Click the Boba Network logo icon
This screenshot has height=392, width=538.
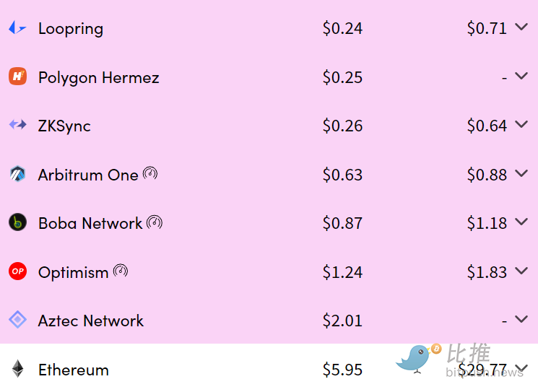point(17,222)
